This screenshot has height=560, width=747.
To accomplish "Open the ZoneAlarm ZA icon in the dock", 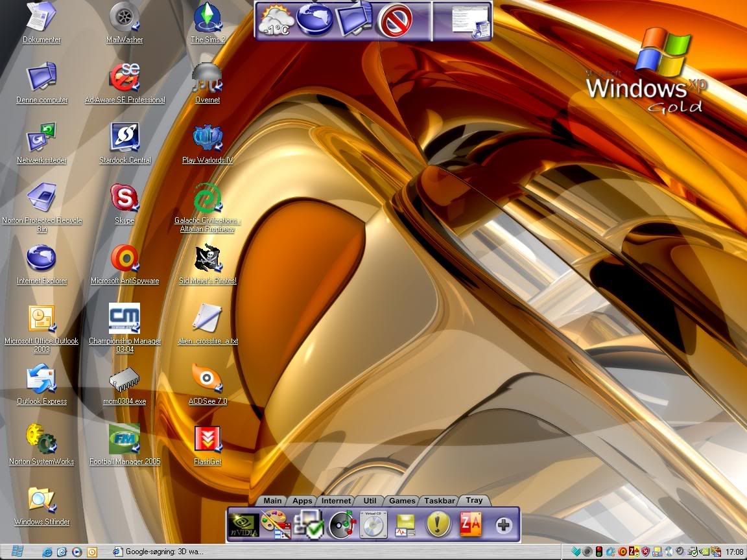I will [471, 524].
